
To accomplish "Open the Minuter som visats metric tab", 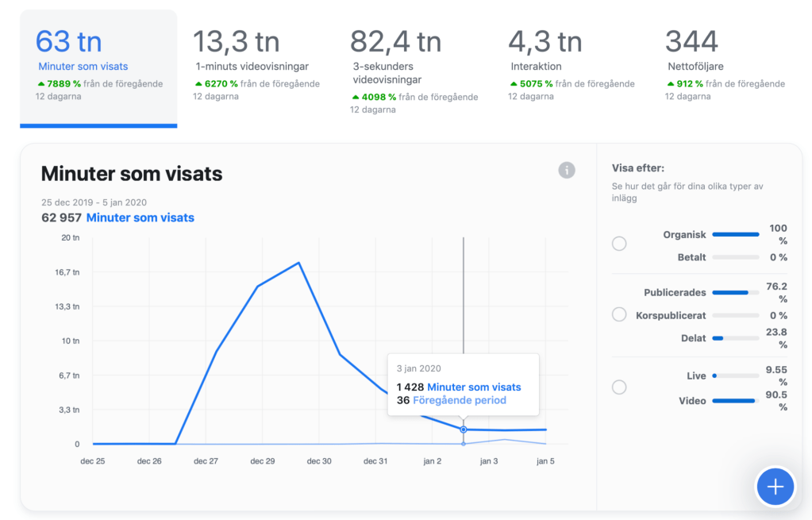I will point(98,67).
